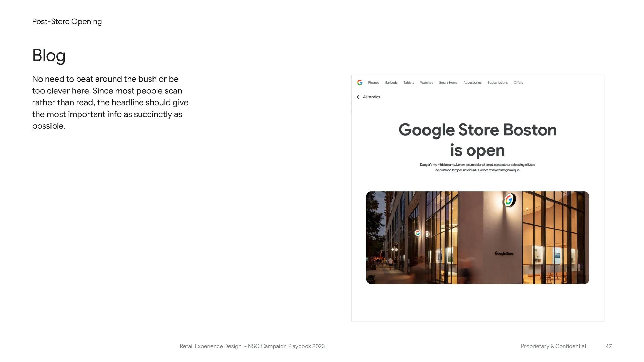Click the round Google G sign on pillar
This screenshot has width=644, height=362.
click(x=509, y=200)
